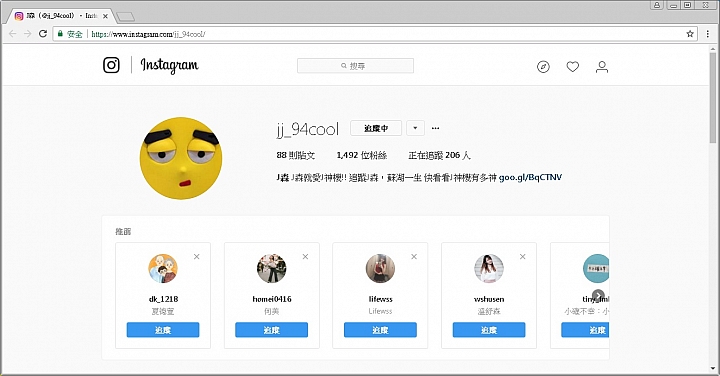Follow the wshusen account

click(x=489, y=330)
